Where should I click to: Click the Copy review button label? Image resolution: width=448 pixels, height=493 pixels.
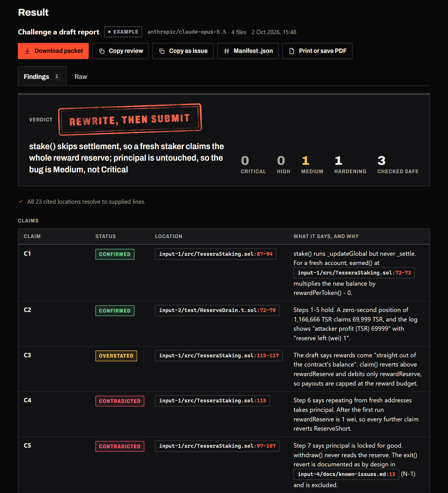point(126,51)
